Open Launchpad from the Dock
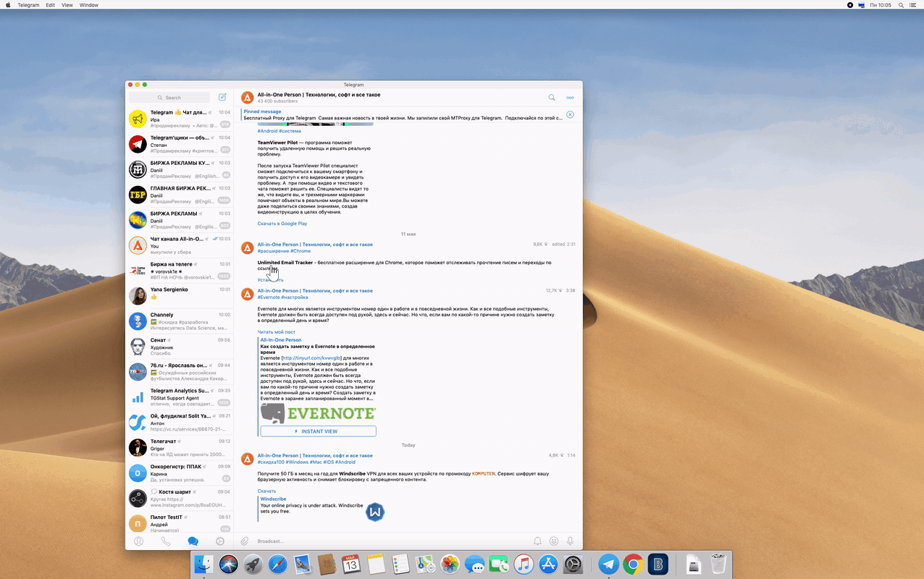This screenshot has width=924, height=579. pos(253,565)
